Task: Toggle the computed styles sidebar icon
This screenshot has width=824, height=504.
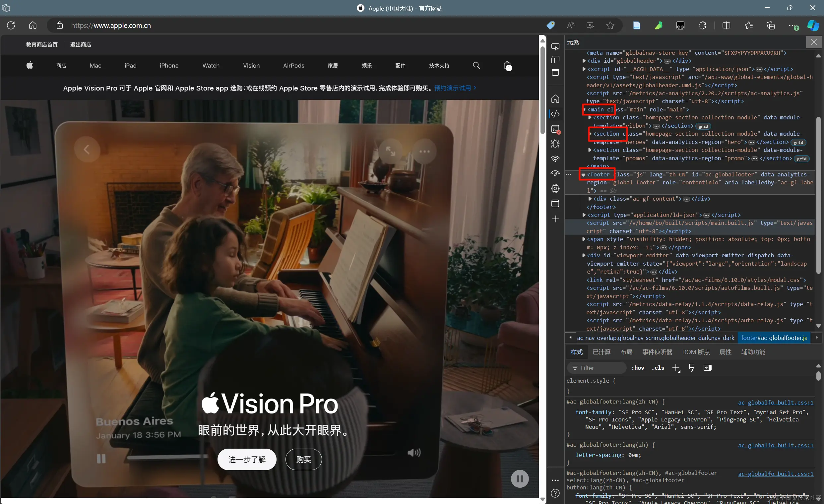Action: [x=708, y=368]
